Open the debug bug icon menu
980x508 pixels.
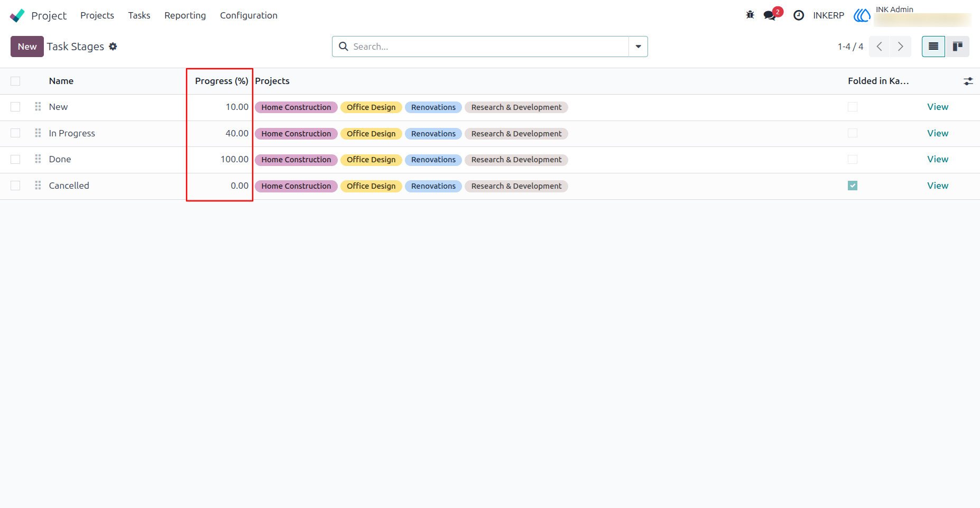point(750,15)
